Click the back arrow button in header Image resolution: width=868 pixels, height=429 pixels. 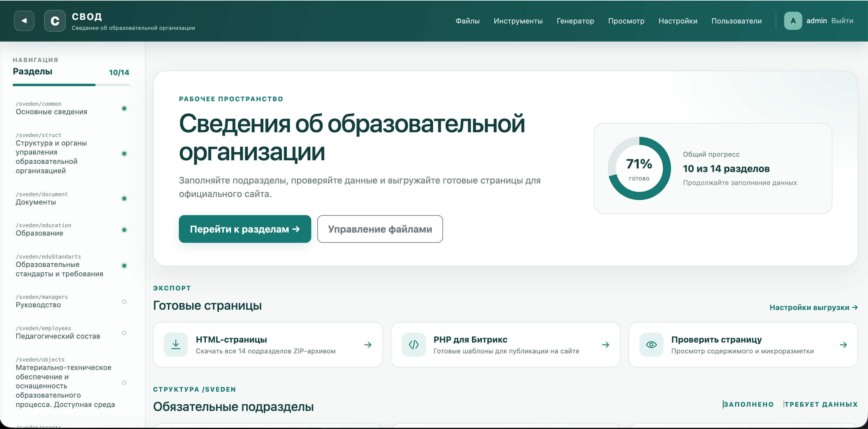click(24, 21)
